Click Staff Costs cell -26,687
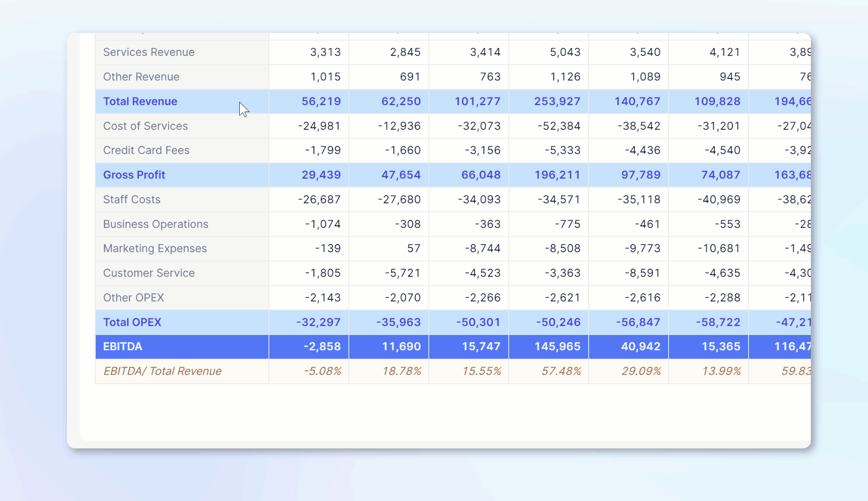The image size is (868, 501). (309, 199)
